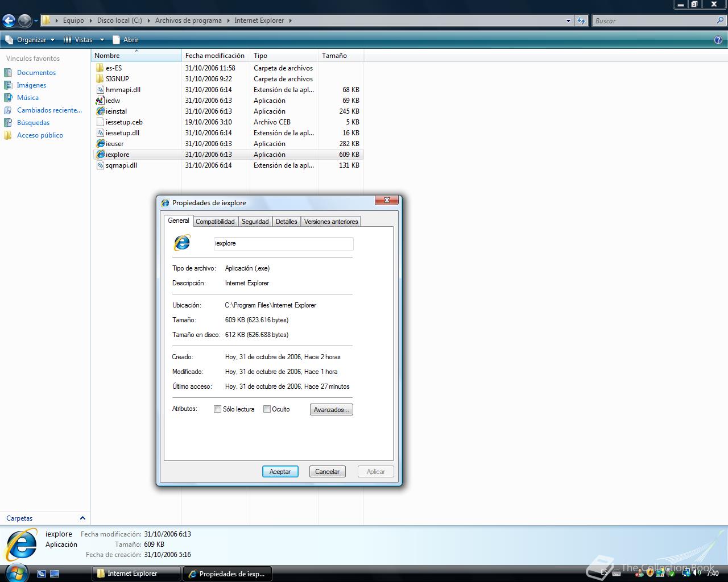Select iessetup.dll file icon
The height and width of the screenshot is (582, 728).
[x=100, y=133]
